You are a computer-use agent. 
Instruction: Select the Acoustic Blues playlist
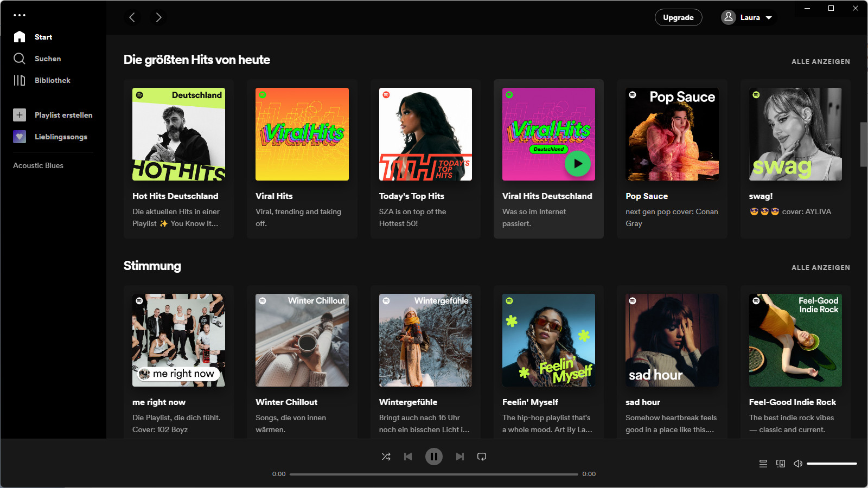(x=38, y=165)
